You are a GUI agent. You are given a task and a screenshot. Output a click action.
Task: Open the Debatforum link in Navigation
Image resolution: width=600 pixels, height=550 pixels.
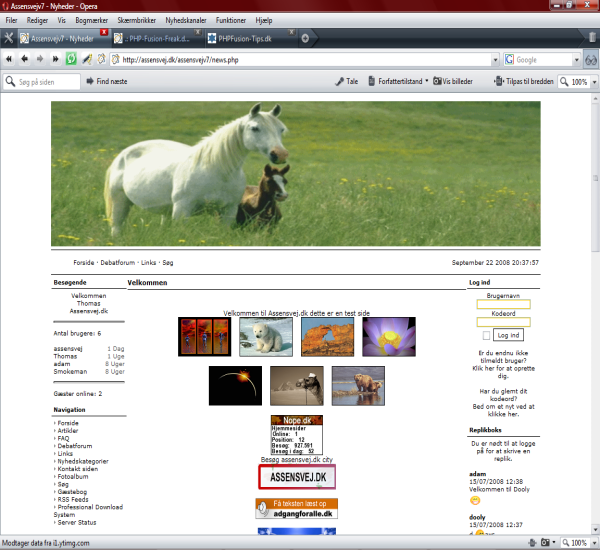point(75,446)
